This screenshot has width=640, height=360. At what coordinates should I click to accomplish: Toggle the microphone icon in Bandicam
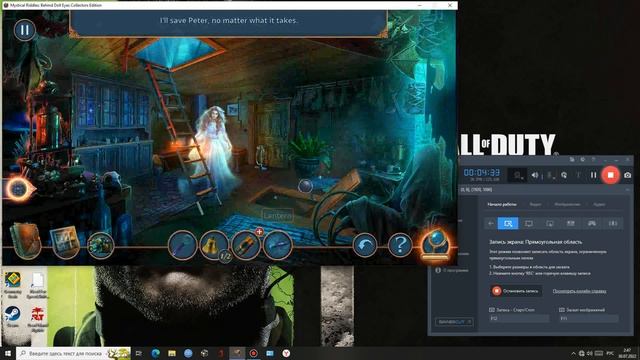click(x=550, y=175)
